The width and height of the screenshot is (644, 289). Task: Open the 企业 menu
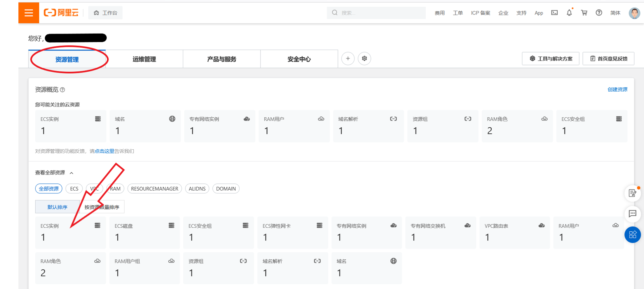click(x=503, y=13)
